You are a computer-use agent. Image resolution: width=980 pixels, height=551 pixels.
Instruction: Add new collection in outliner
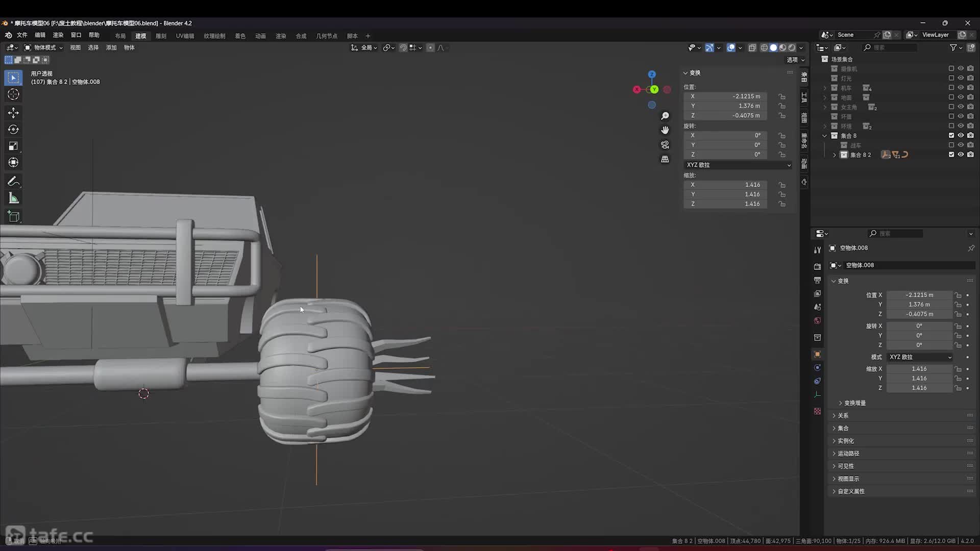(971, 47)
